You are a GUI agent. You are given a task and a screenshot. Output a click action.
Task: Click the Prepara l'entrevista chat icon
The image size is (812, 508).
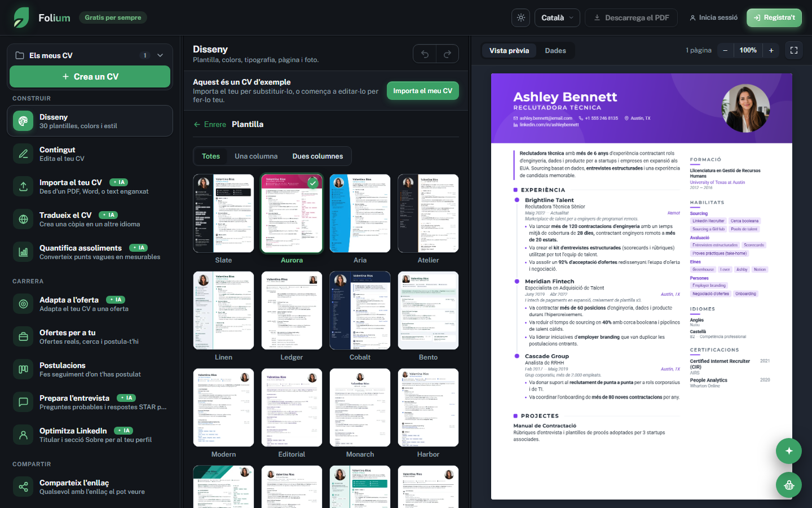point(23,402)
